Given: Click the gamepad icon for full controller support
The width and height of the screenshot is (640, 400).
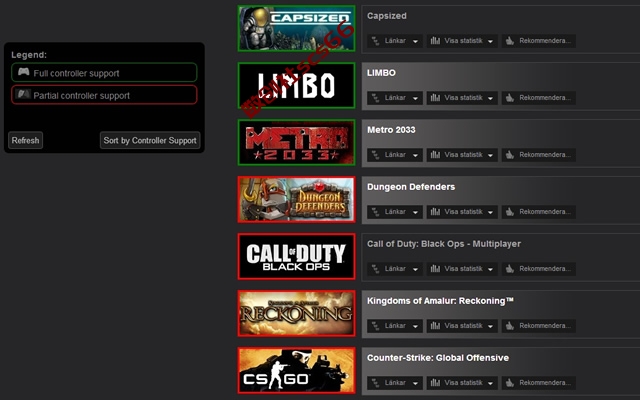Looking at the screenshot, I should click(x=23, y=72).
